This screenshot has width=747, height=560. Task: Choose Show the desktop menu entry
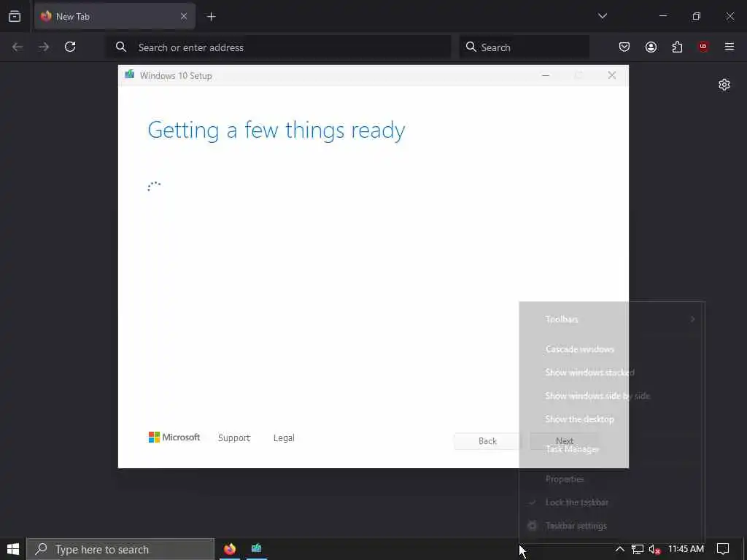coord(612,419)
